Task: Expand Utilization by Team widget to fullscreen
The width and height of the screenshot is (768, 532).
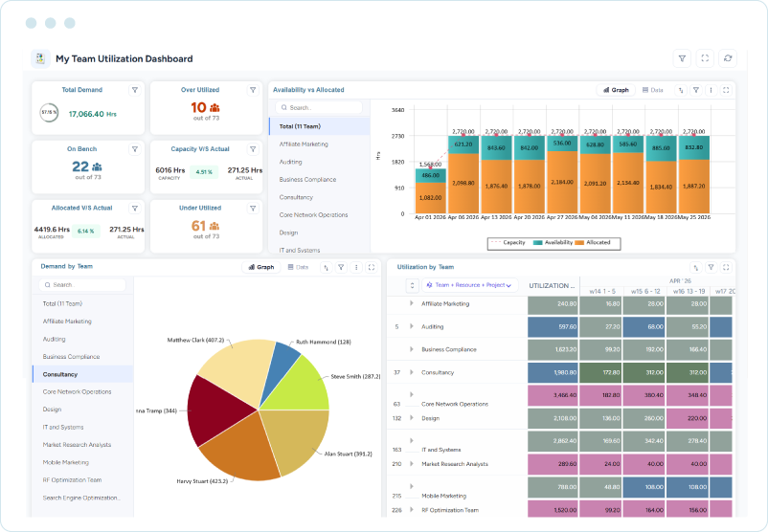Action: point(726,267)
